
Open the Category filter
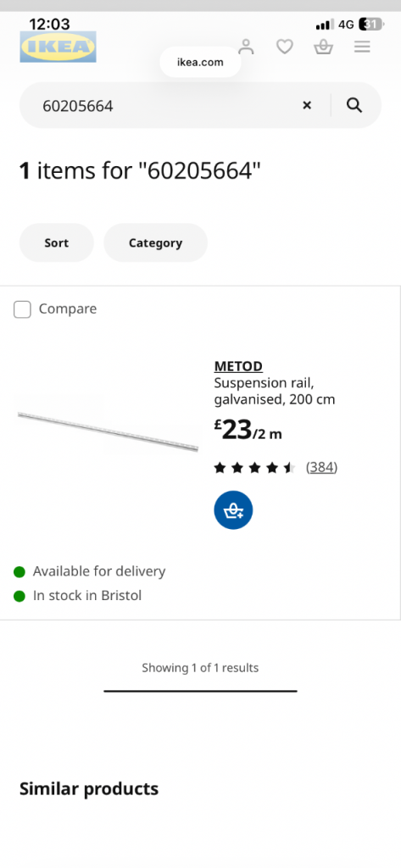click(156, 243)
